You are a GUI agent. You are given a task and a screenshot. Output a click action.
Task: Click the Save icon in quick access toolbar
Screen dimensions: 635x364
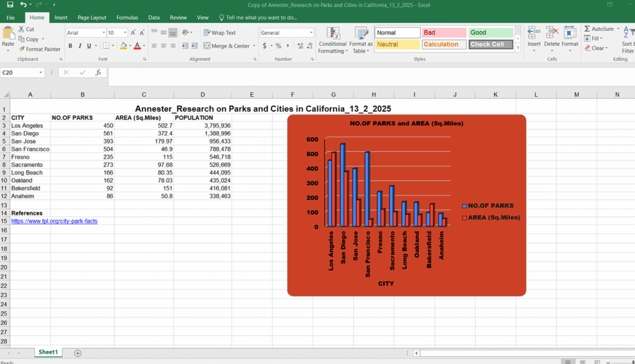pos(10,5)
